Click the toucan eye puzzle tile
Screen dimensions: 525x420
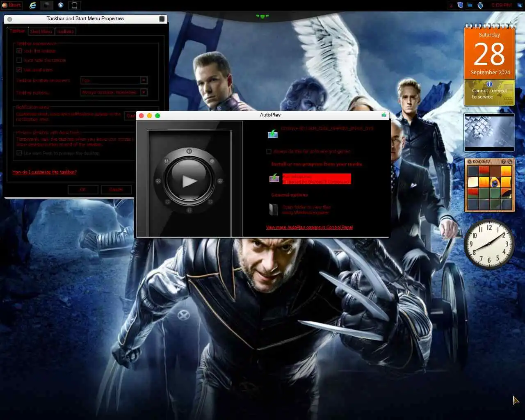[495, 182]
